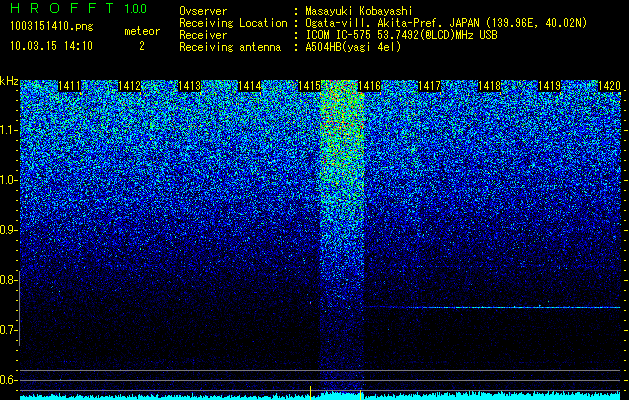
Task: Click the cyan signal level strip at bottom
Action: (320, 396)
